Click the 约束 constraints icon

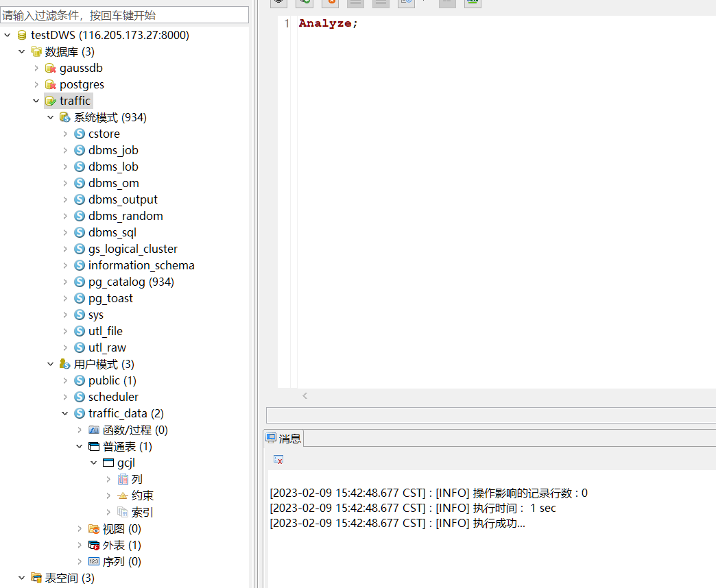pos(123,495)
